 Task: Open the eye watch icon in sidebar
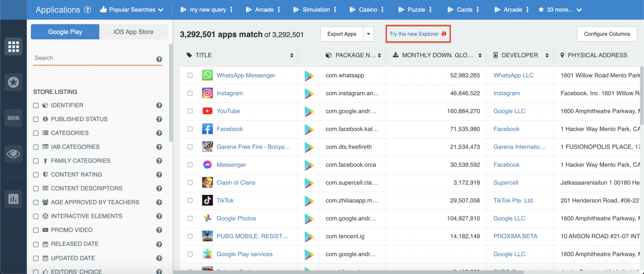[13, 154]
